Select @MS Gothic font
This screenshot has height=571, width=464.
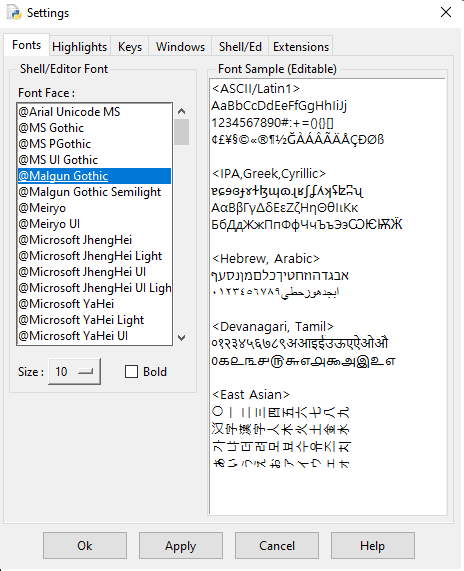(x=94, y=128)
